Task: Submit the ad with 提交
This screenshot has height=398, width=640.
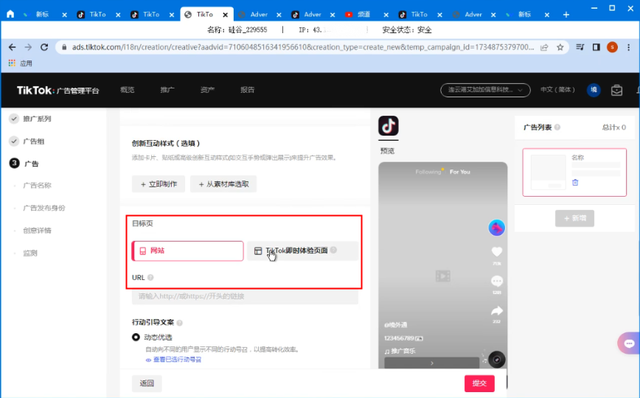Action: [480, 383]
